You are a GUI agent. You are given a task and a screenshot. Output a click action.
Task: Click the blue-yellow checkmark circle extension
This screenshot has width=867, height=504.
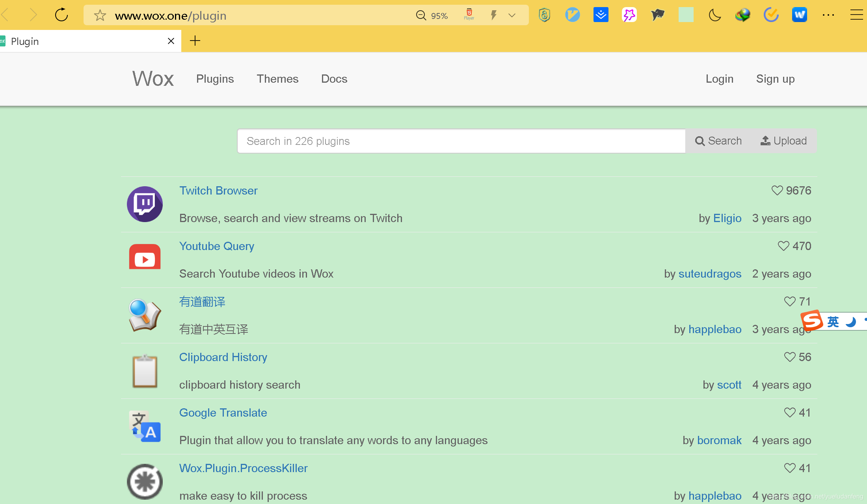(771, 15)
